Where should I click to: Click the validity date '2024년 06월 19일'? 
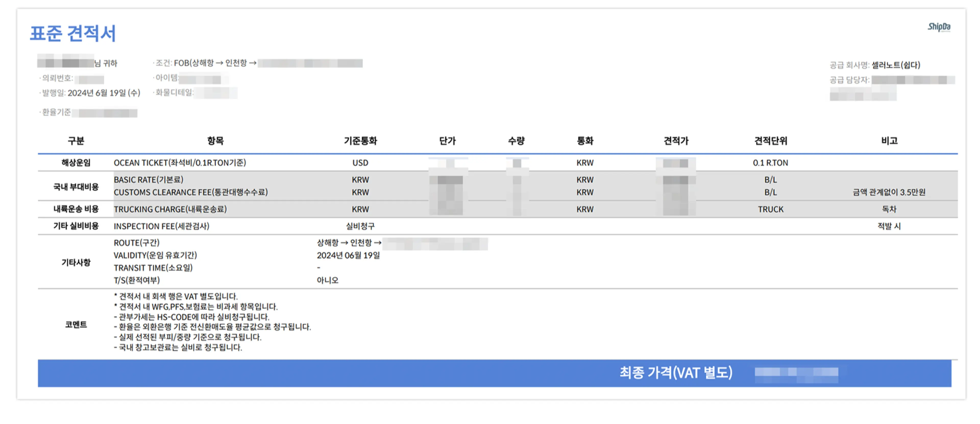click(348, 255)
